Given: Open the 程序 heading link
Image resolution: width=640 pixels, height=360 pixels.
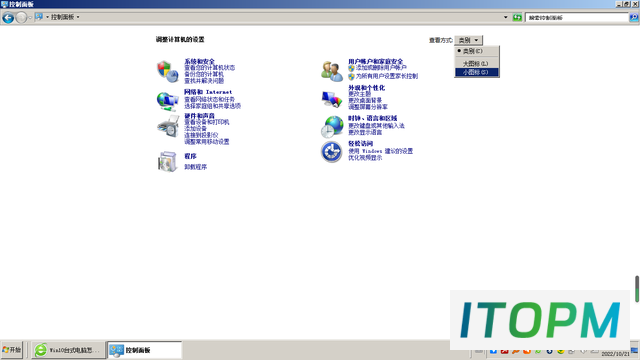Looking at the screenshot, I should [190, 156].
